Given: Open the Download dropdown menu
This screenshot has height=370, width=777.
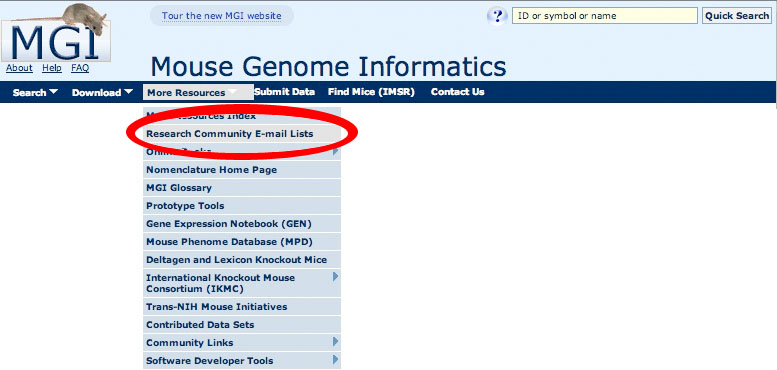Looking at the screenshot, I should coord(102,92).
